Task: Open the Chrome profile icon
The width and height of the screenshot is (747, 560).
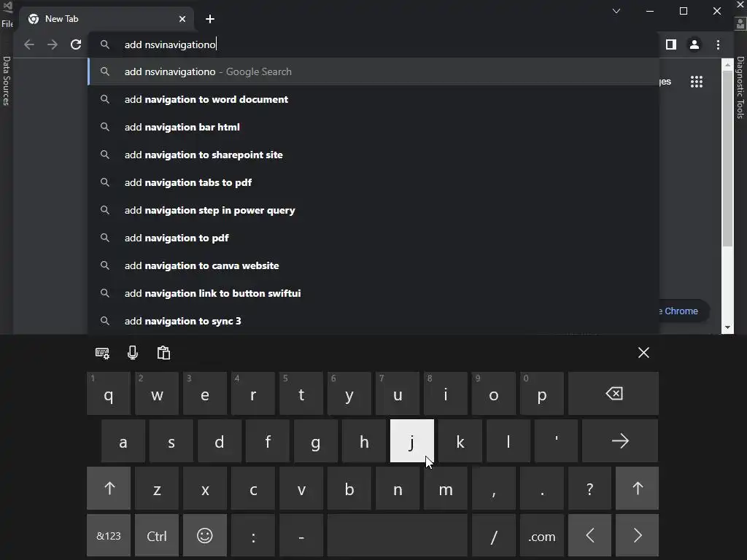Action: coord(694,44)
